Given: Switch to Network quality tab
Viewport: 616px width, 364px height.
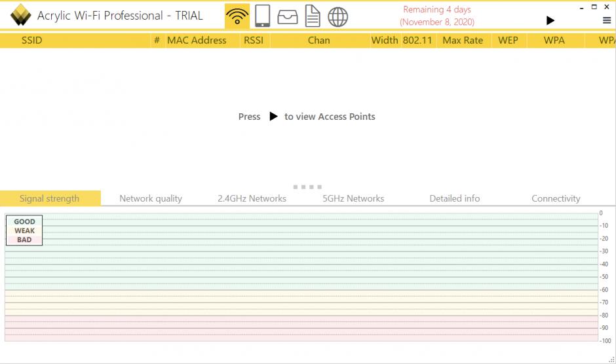Looking at the screenshot, I should click(x=151, y=198).
